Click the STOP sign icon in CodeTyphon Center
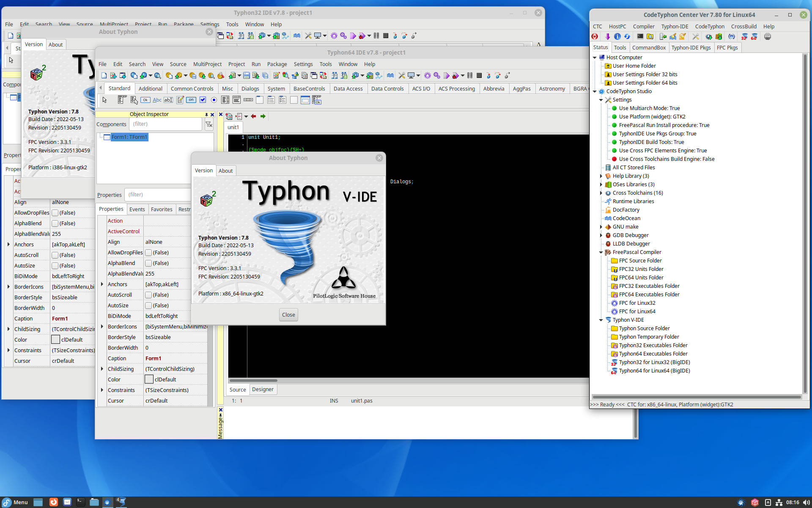The width and height of the screenshot is (812, 508). coord(768,36)
